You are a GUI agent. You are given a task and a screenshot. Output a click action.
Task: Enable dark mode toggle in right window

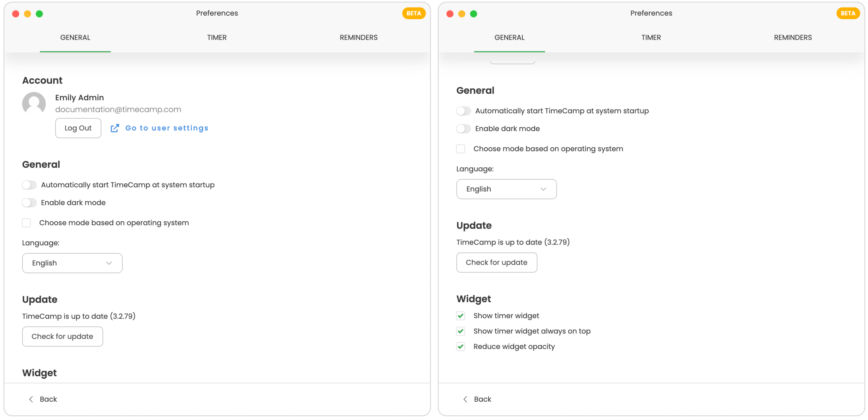point(463,129)
